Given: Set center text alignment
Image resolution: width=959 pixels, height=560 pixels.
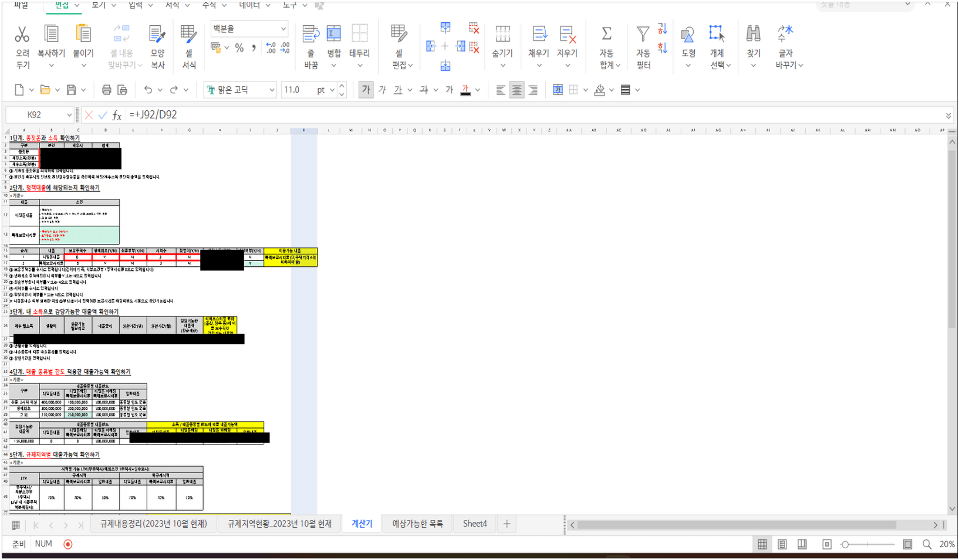Looking at the screenshot, I should pos(516,90).
